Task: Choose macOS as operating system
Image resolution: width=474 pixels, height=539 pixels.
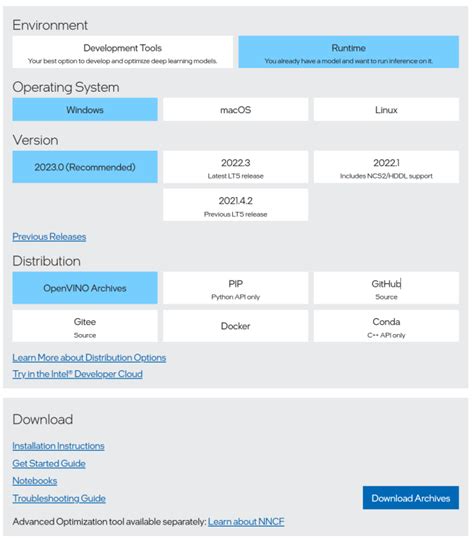Action: coord(235,109)
